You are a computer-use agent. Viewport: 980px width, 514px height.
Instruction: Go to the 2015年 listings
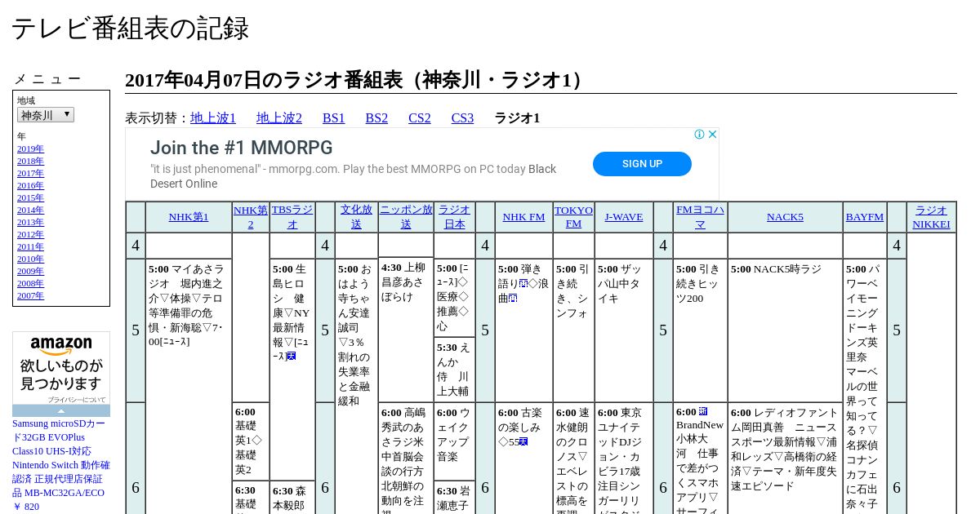[x=30, y=197]
